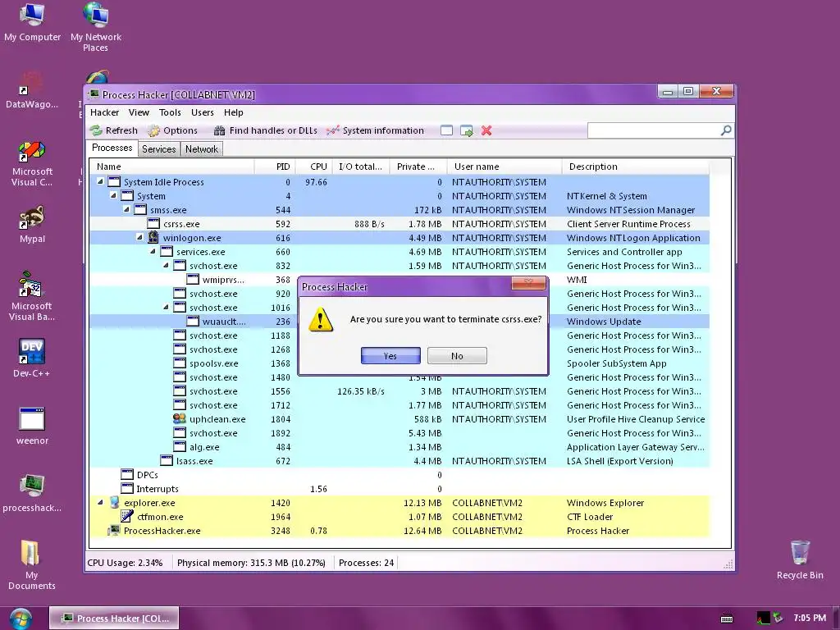Image resolution: width=840 pixels, height=630 pixels.
Task: Select Microsoft Visual C desktop icon
Action: (x=32, y=163)
